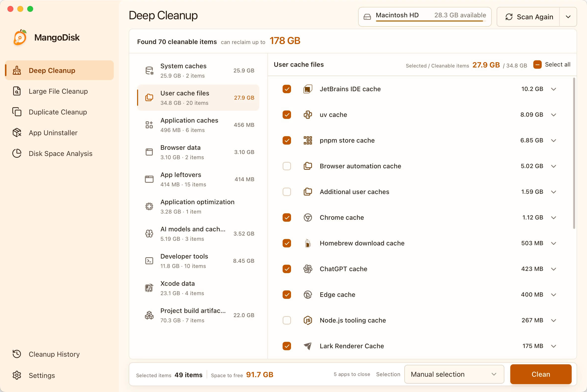Click the uv cache Python icon

pyautogui.click(x=308, y=115)
